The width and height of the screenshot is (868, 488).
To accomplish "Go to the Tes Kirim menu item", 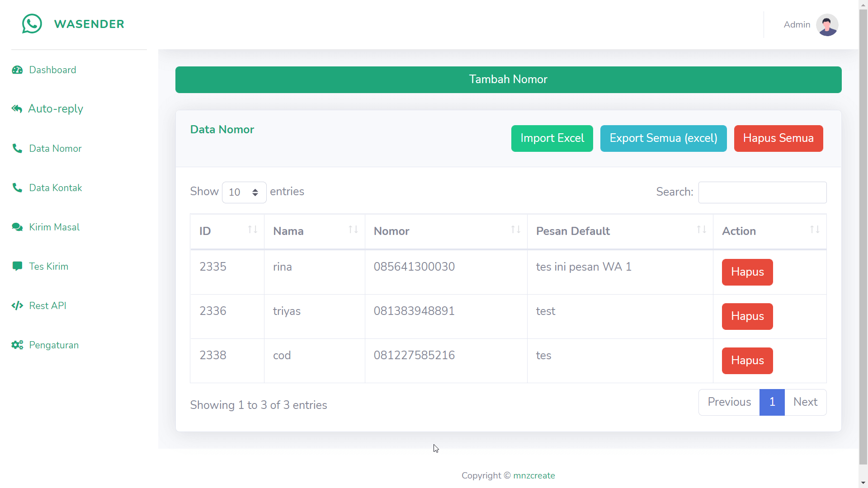I will (48, 267).
